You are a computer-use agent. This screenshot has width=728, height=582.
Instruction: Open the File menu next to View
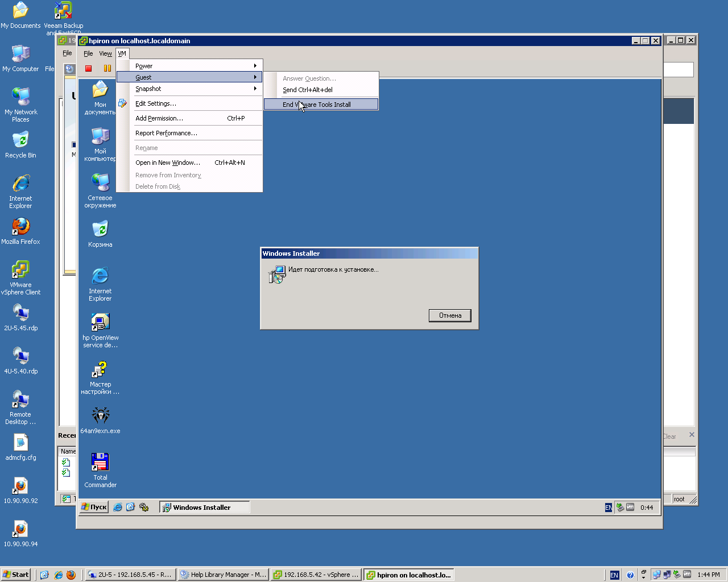tap(88, 53)
